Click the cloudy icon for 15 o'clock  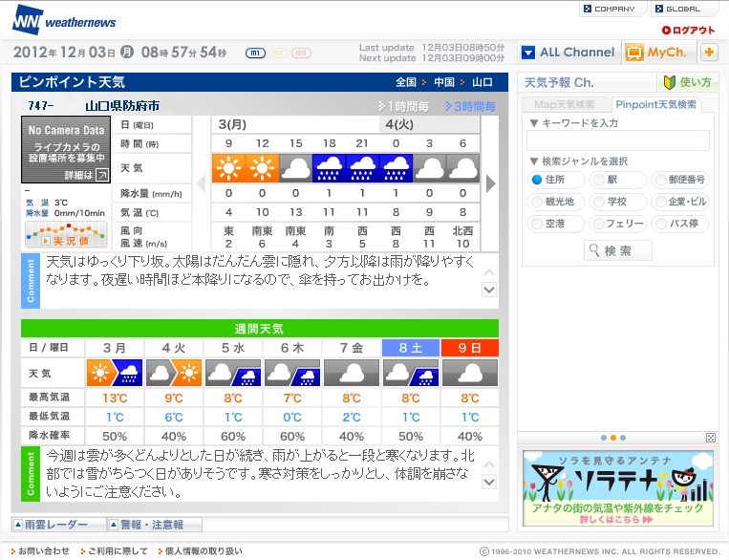[x=295, y=168]
